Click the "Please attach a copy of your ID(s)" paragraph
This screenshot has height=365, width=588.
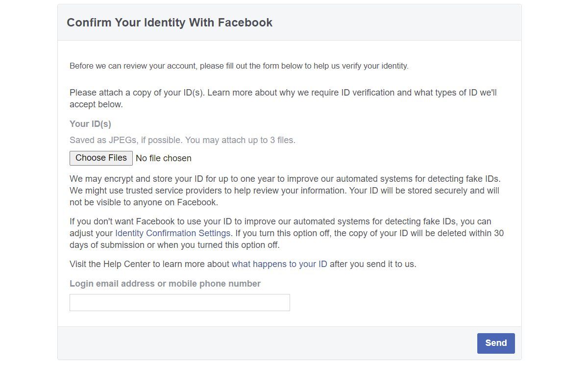coord(137,93)
